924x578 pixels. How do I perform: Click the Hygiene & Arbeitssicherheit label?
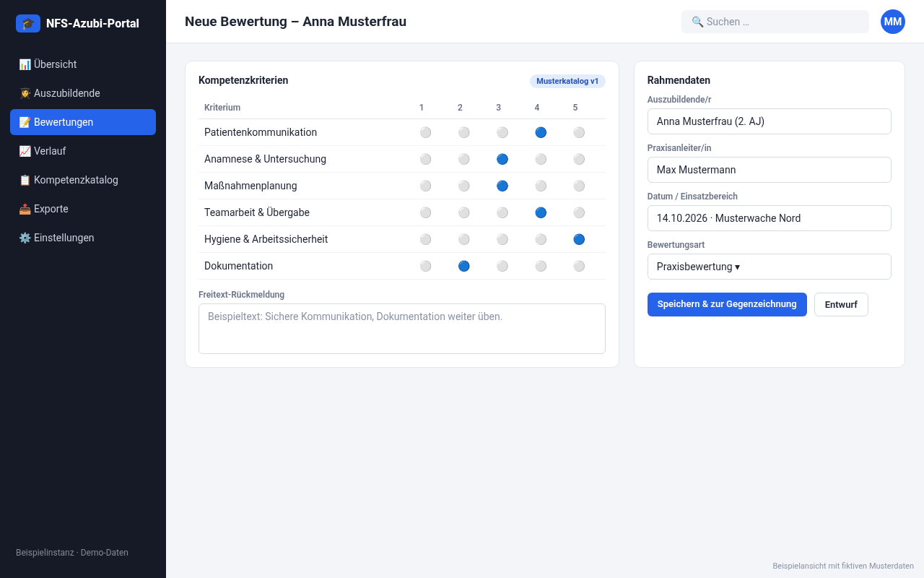coord(266,239)
